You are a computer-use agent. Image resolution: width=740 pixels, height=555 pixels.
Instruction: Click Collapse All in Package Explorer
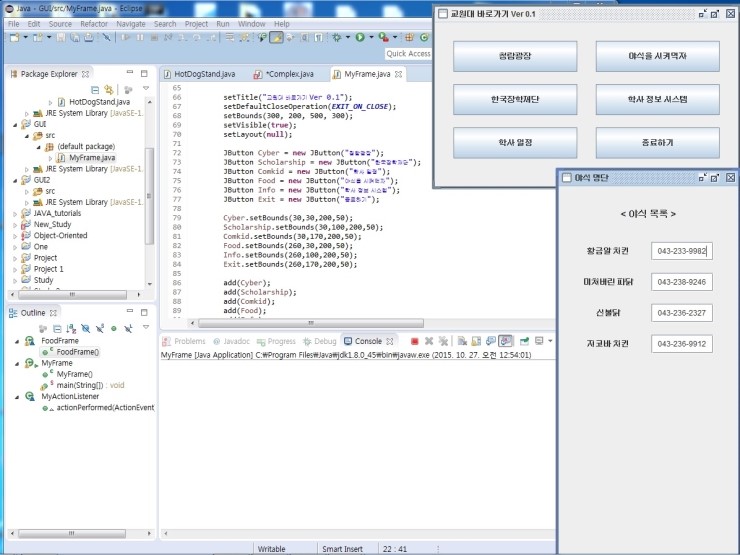click(95, 89)
